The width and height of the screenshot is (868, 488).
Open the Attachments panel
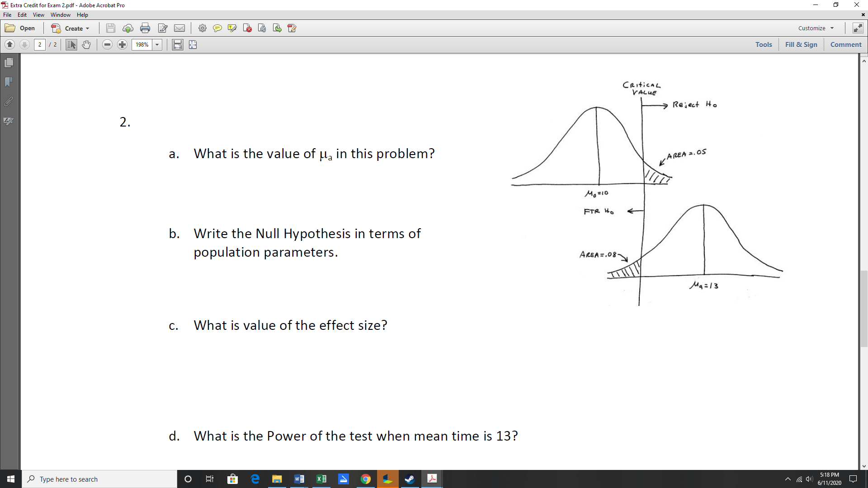pyautogui.click(x=8, y=101)
